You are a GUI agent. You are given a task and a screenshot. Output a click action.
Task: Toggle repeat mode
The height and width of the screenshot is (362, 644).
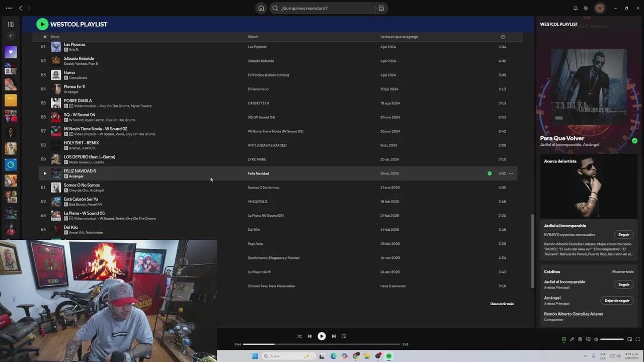click(x=344, y=336)
